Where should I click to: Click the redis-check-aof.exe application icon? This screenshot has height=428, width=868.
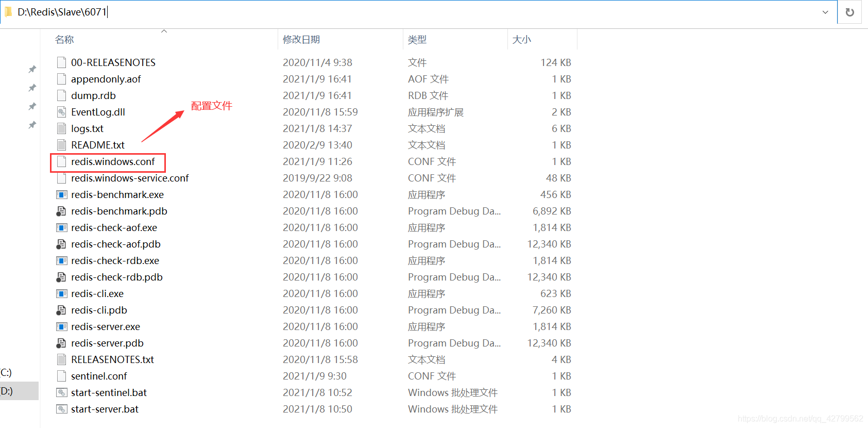click(x=61, y=227)
